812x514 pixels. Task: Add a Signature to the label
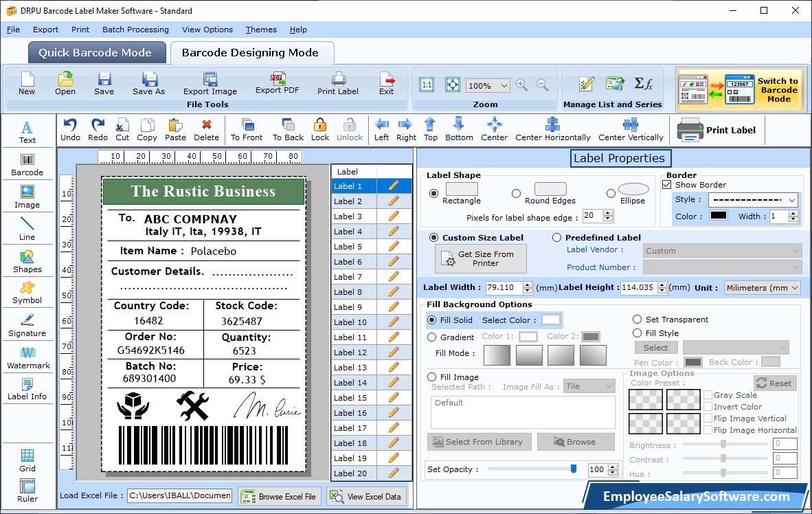27,326
